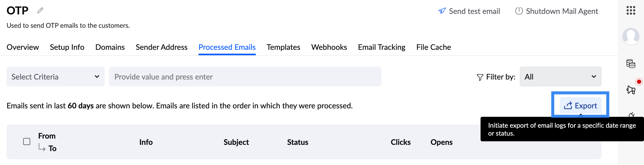Open the apps grid menu
644x165 pixels.
(x=631, y=10)
